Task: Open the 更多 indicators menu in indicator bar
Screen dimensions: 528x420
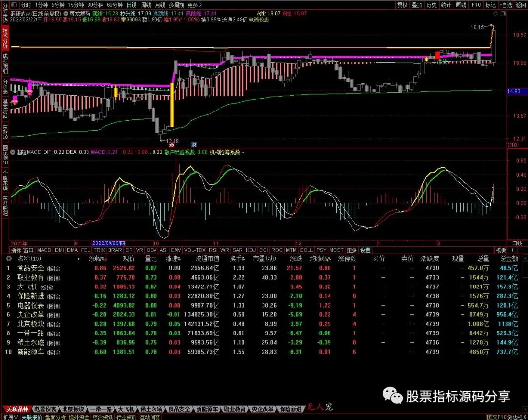Action: (x=352, y=250)
